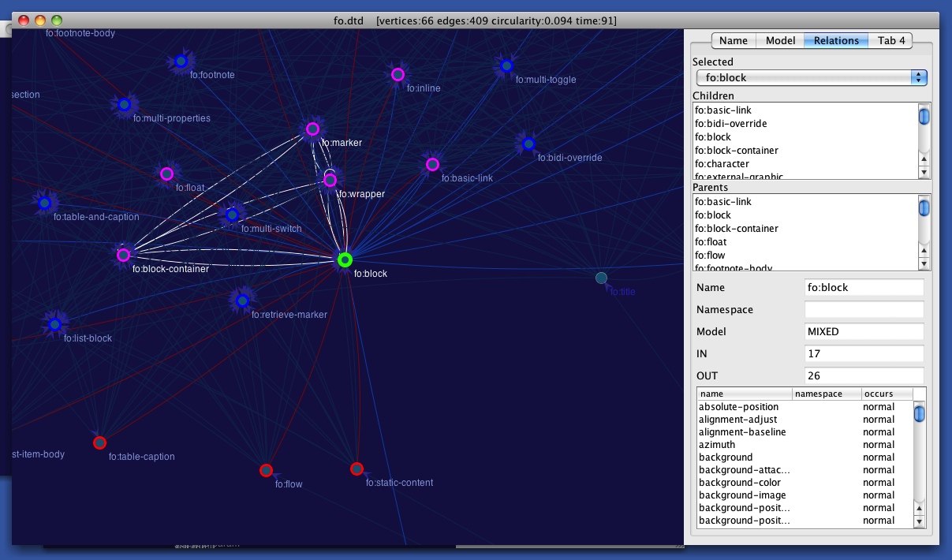The image size is (952, 560).
Task: Click the fo:multi-switch blue node
Action: [x=232, y=215]
